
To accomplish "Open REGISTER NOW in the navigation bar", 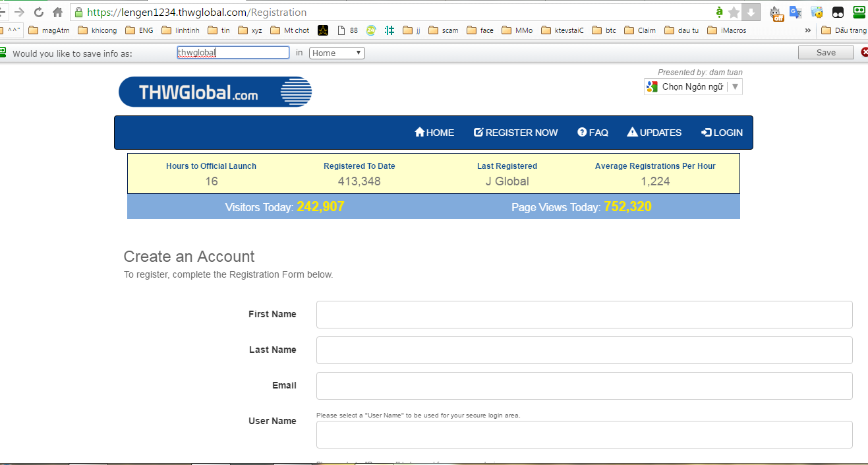I will [x=516, y=133].
